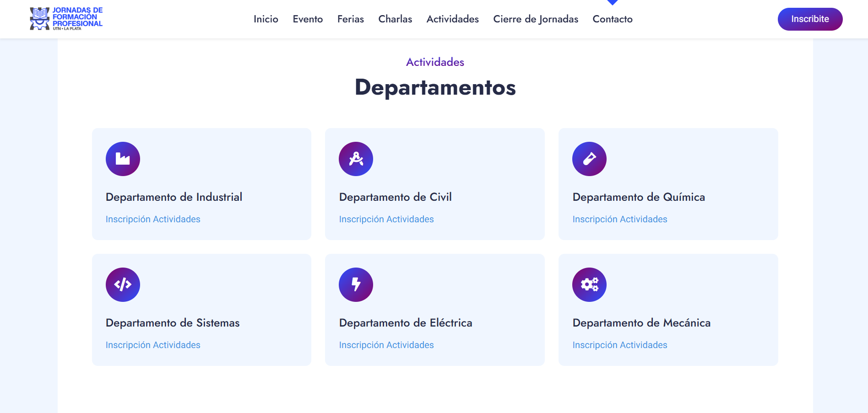Navigate to Ferias in the navbar

(x=351, y=19)
